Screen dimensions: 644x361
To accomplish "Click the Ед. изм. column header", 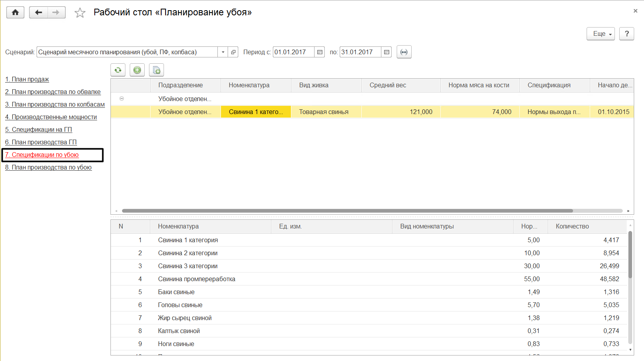I will (x=331, y=227).
